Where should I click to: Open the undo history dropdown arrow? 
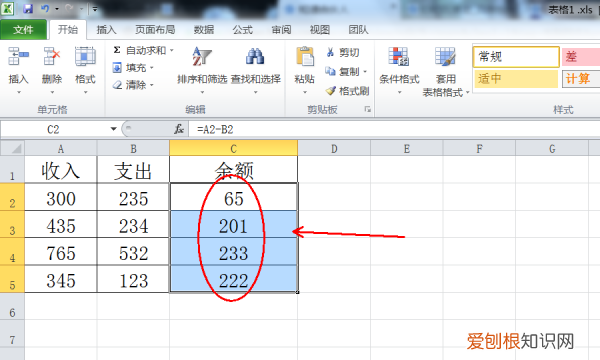click(x=57, y=8)
